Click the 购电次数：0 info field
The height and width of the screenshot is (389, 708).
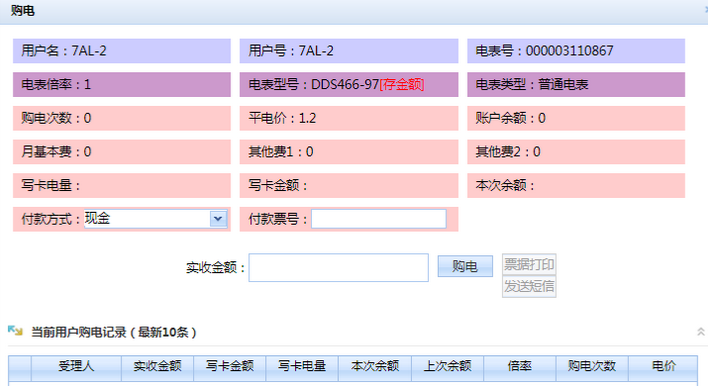pos(121,118)
